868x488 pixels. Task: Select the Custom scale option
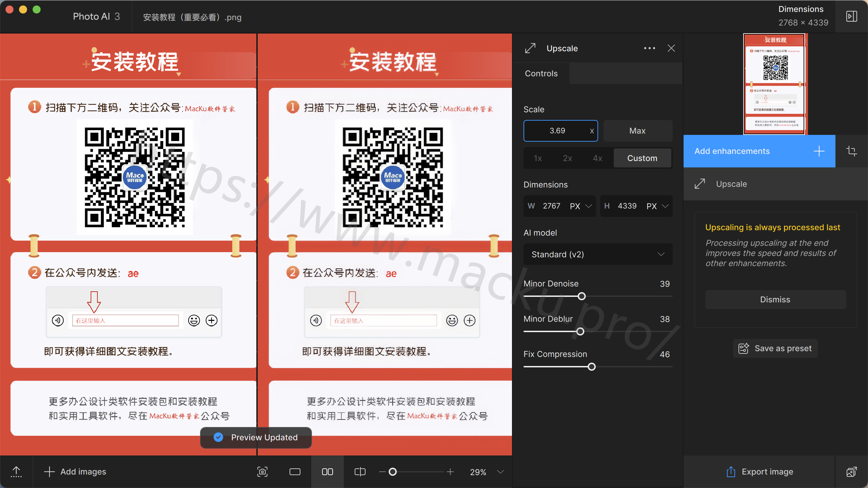642,158
